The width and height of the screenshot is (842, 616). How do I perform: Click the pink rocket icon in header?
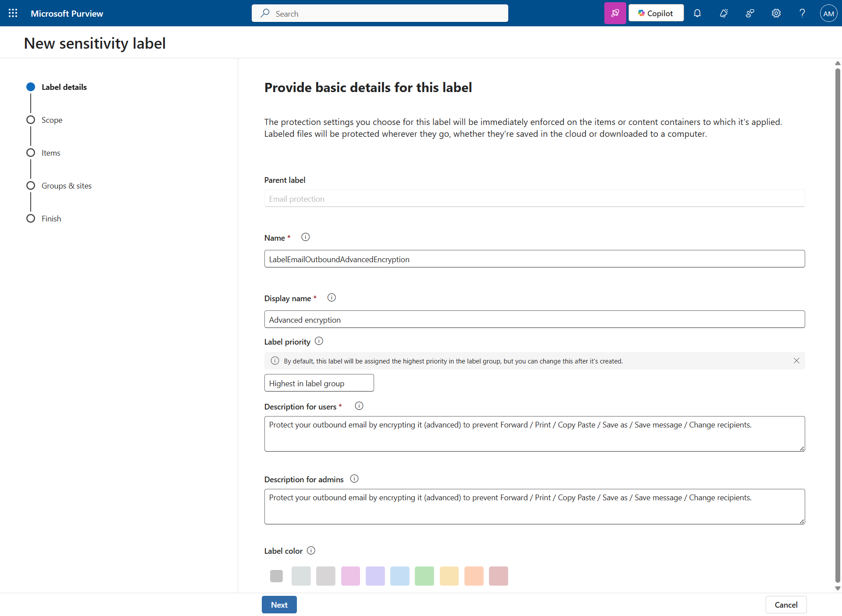tap(615, 13)
